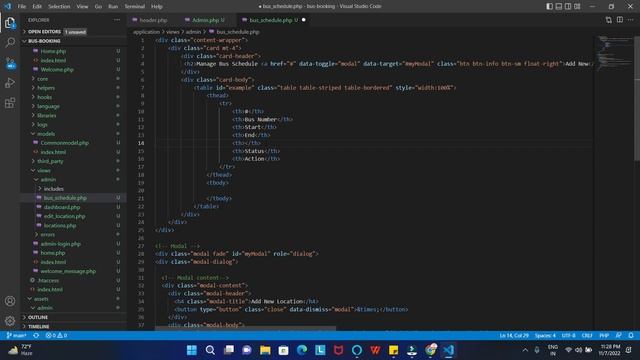This screenshot has width=640, height=360.
Task: Open the Edit menu
Action: pos(37,7)
